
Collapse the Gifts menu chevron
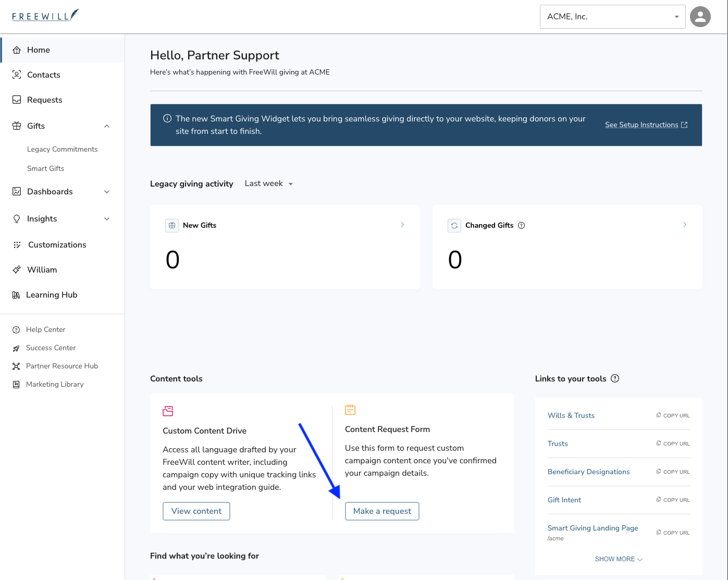(107, 126)
